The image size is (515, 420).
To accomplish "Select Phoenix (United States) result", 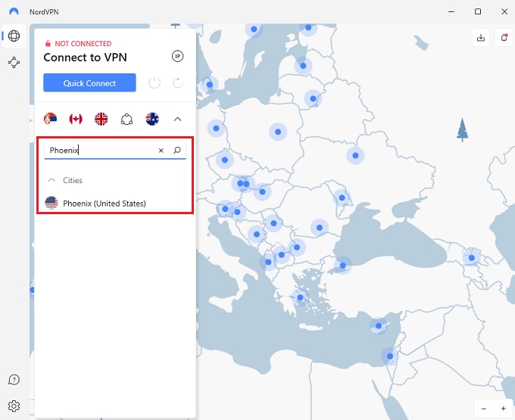I will (x=115, y=204).
